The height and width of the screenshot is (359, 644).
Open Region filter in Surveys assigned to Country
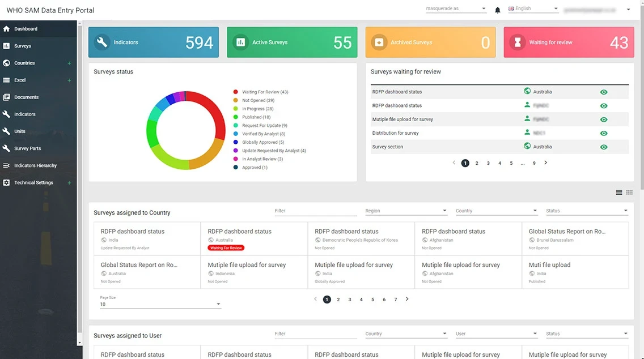406,211
